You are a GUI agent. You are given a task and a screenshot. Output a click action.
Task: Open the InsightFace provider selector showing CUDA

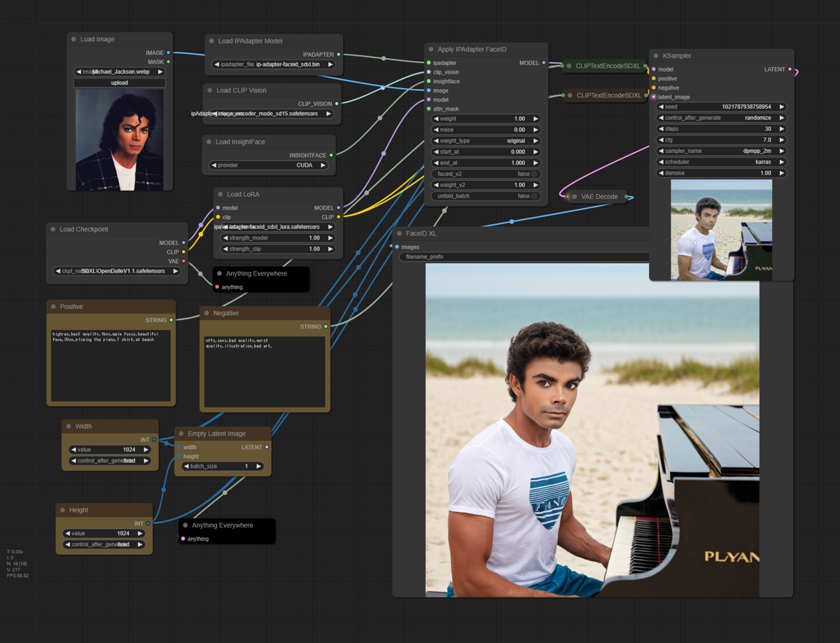269,165
